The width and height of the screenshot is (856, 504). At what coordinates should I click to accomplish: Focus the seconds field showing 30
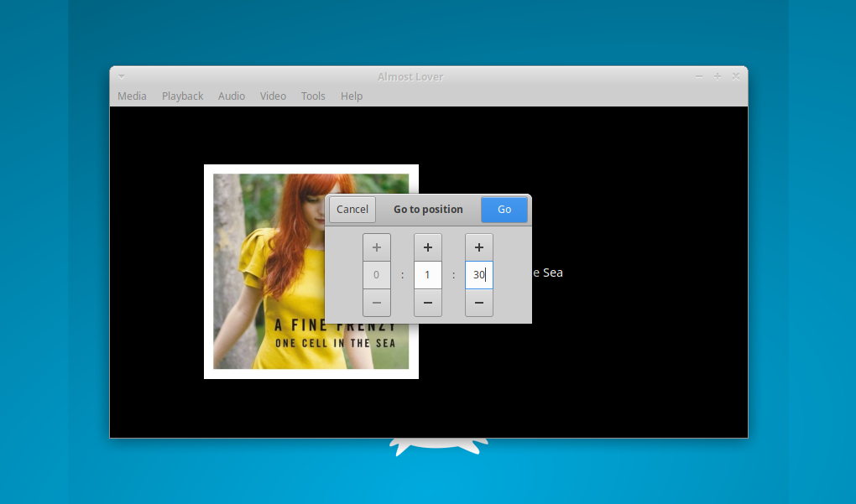[x=479, y=275]
